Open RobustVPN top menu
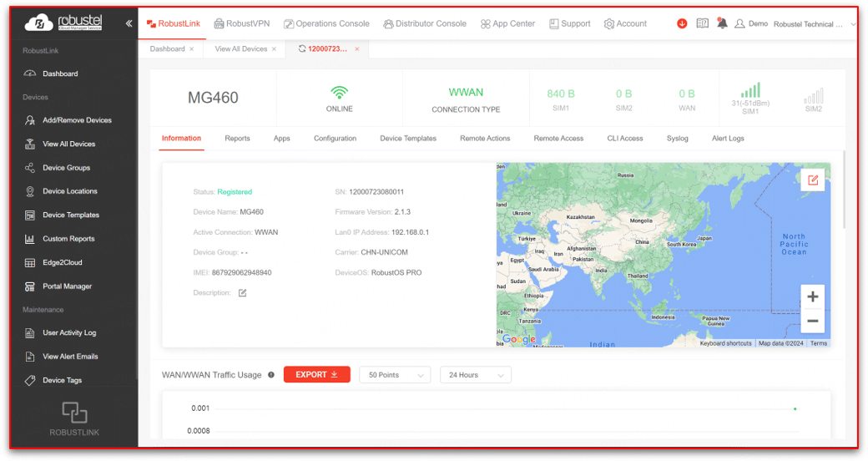 (x=242, y=23)
